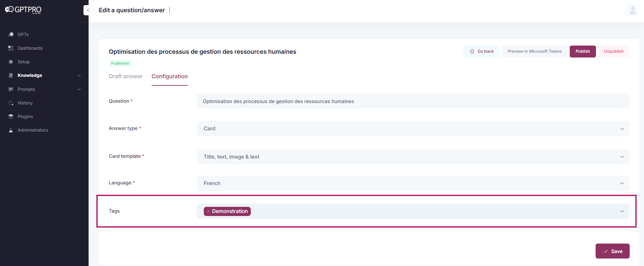Open the Language dropdown

[413, 183]
